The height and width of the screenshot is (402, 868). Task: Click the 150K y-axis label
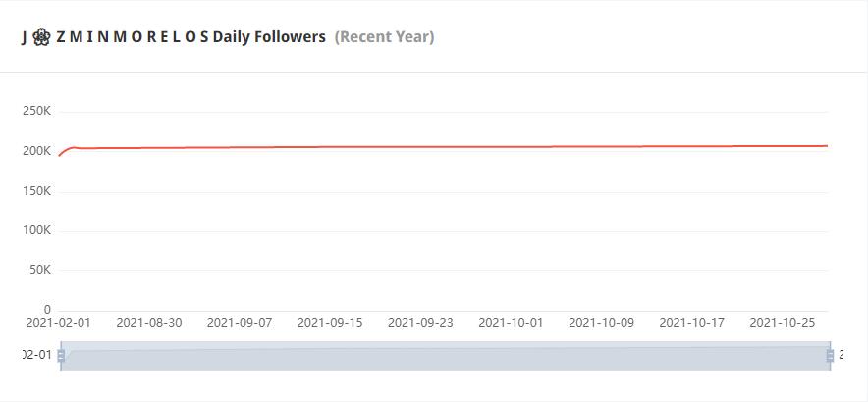click(x=36, y=191)
